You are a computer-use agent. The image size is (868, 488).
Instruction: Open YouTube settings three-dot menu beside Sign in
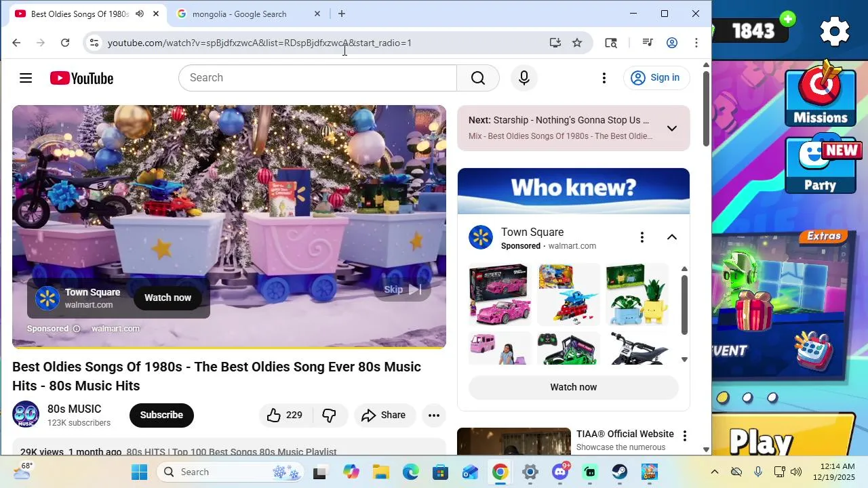[604, 78]
